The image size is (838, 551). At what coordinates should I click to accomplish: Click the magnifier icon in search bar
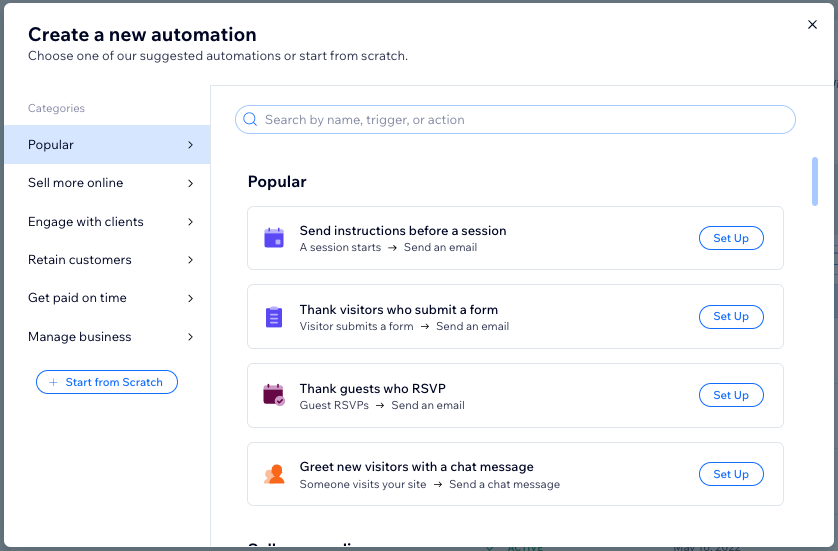coord(251,120)
